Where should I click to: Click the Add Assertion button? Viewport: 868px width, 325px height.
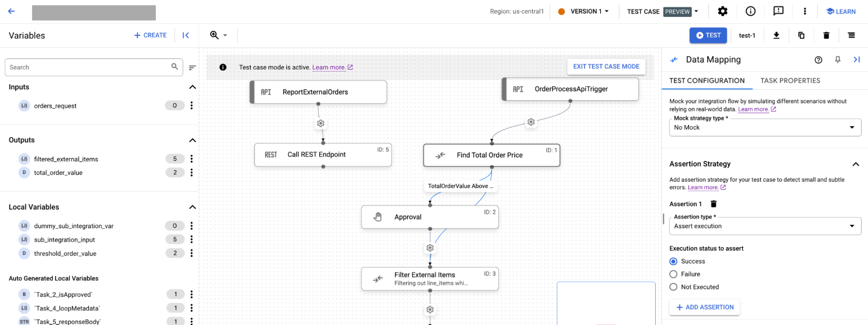point(705,307)
